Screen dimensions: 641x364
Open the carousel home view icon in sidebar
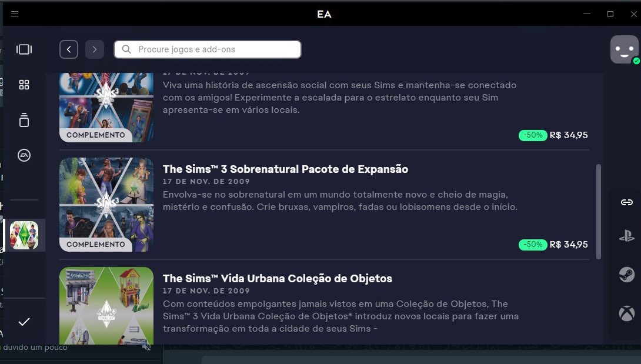click(x=24, y=49)
